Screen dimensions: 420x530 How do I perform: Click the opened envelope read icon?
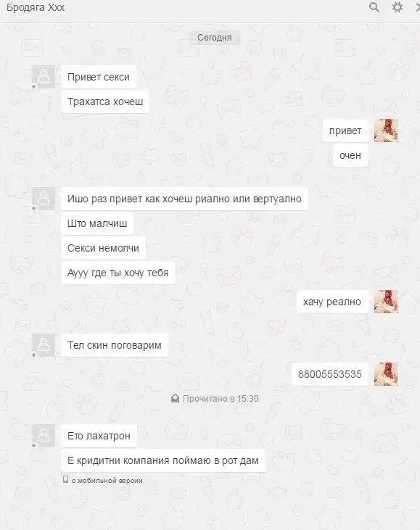click(x=175, y=398)
